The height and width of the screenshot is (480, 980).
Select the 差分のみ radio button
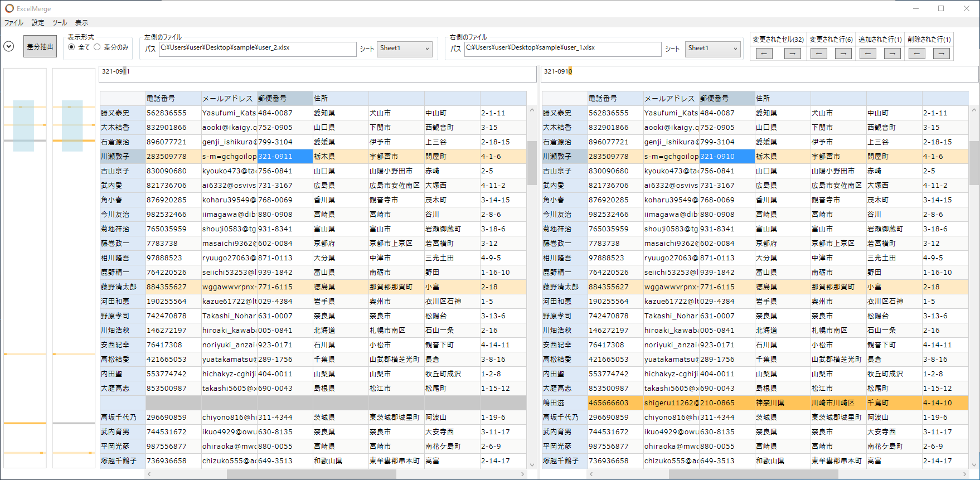coord(111,47)
